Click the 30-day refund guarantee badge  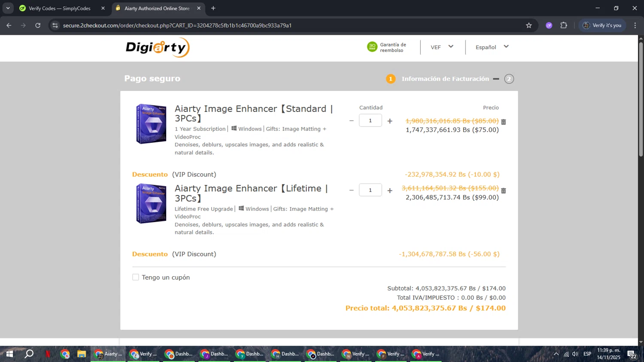coord(387,47)
